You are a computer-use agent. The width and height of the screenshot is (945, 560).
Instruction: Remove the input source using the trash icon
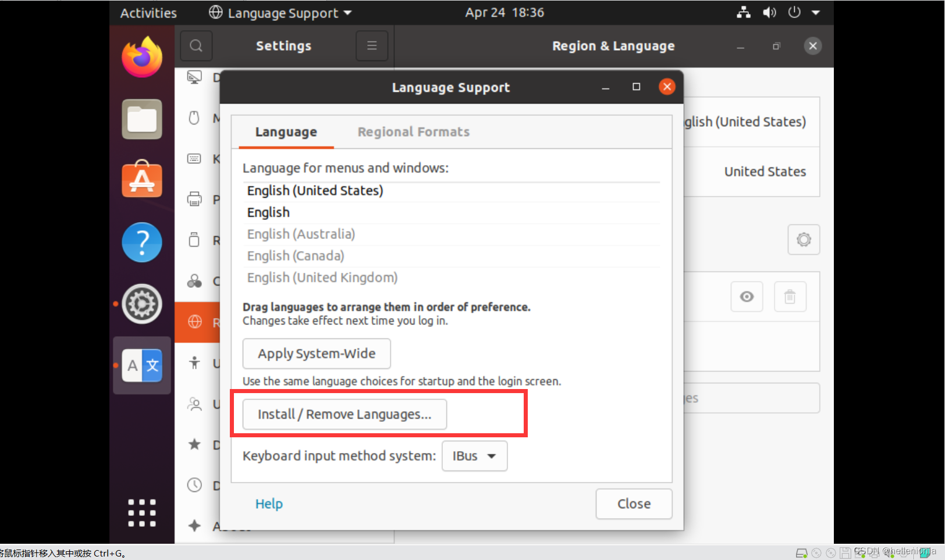click(790, 297)
